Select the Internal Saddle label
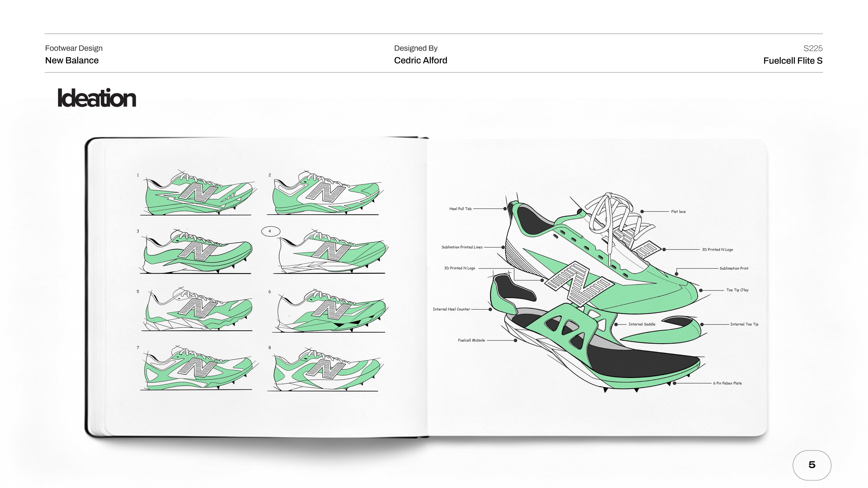The image size is (868, 488). tap(642, 324)
